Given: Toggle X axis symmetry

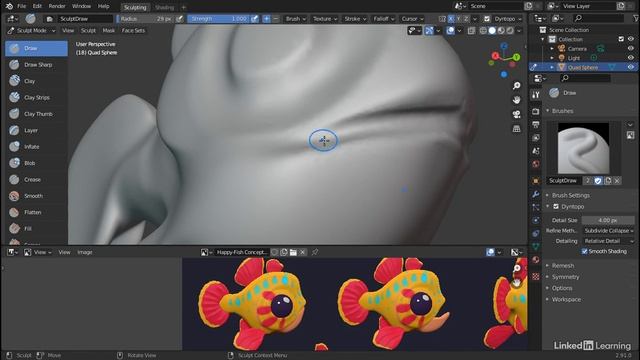Looking at the screenshot, I should point(451,19).
